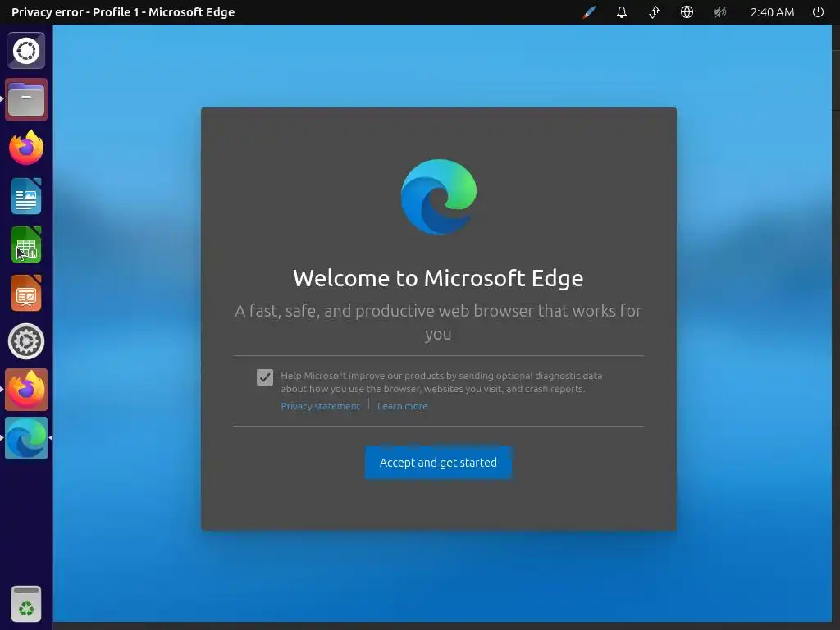Open LibreOffice Writer from dock
The width and height of the screenshot is (840, 630).
click(26, 196)
